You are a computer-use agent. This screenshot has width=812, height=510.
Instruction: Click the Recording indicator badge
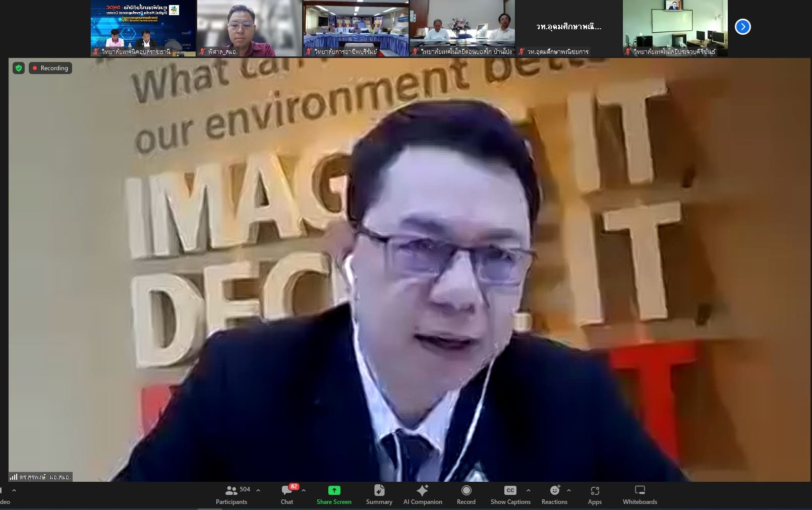[50, 68]
